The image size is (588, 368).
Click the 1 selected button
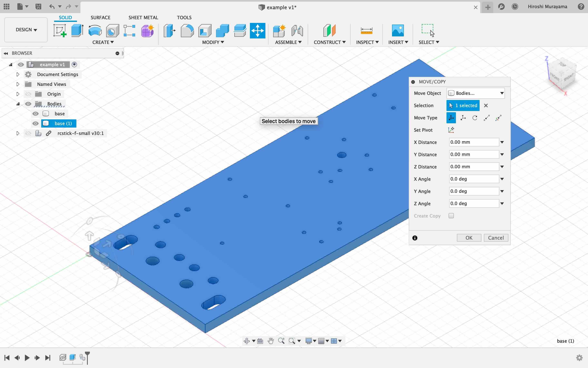pos(463,105)
